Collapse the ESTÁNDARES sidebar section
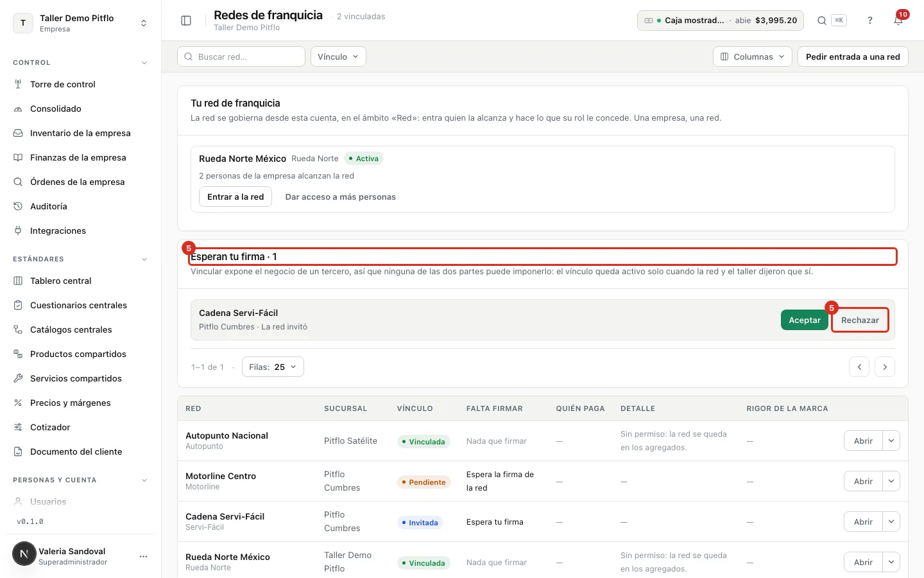 [144, 259]
